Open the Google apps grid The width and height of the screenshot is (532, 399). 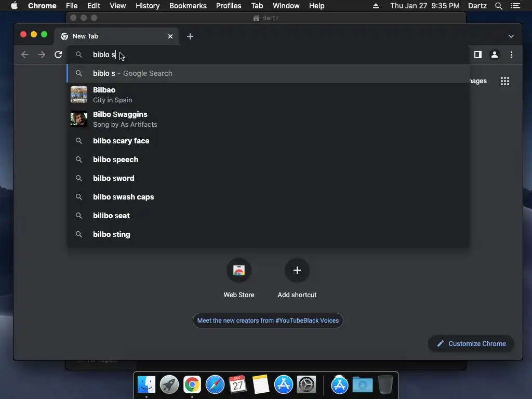click(505, 81)
